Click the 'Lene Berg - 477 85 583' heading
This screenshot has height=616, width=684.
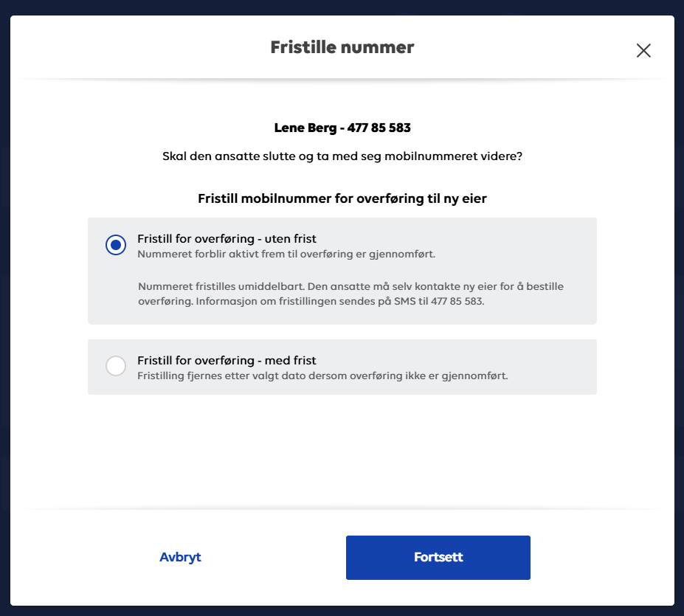(x=342, y=128)
